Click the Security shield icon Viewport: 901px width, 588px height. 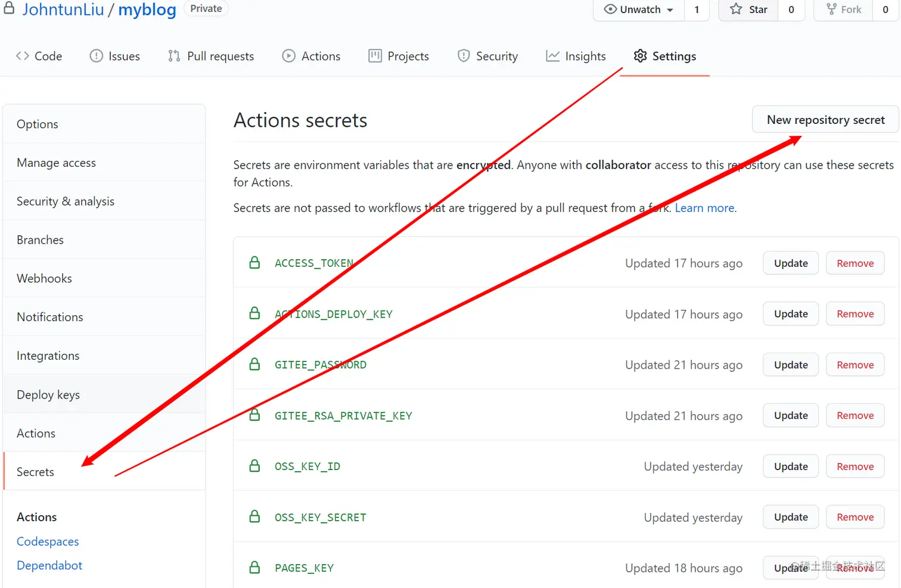[464, 56]
